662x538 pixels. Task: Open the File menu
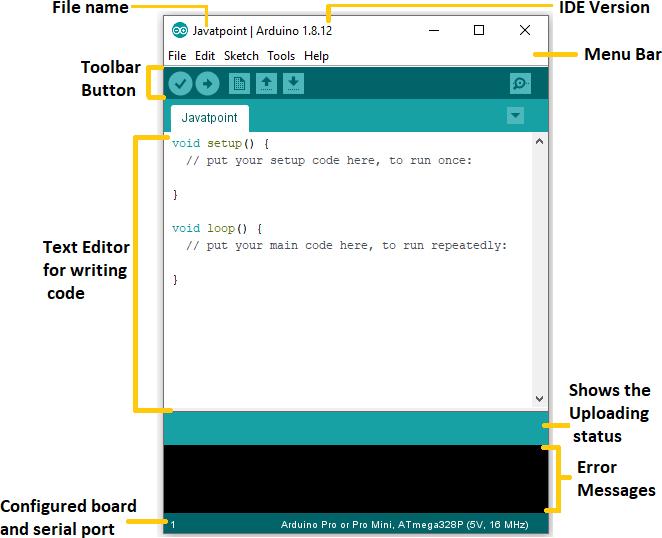(x=177, y=56)
